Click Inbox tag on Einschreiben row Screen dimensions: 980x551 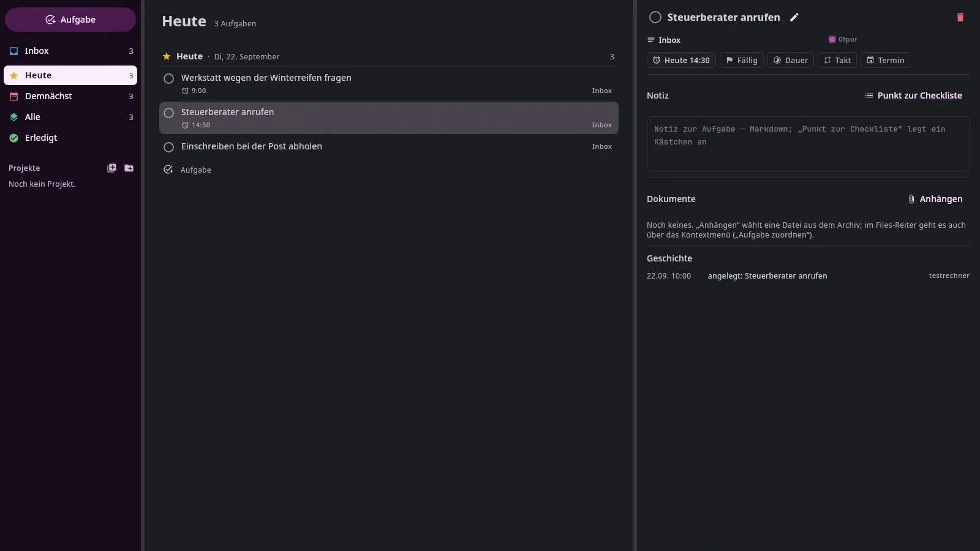(x=602, y=146)
